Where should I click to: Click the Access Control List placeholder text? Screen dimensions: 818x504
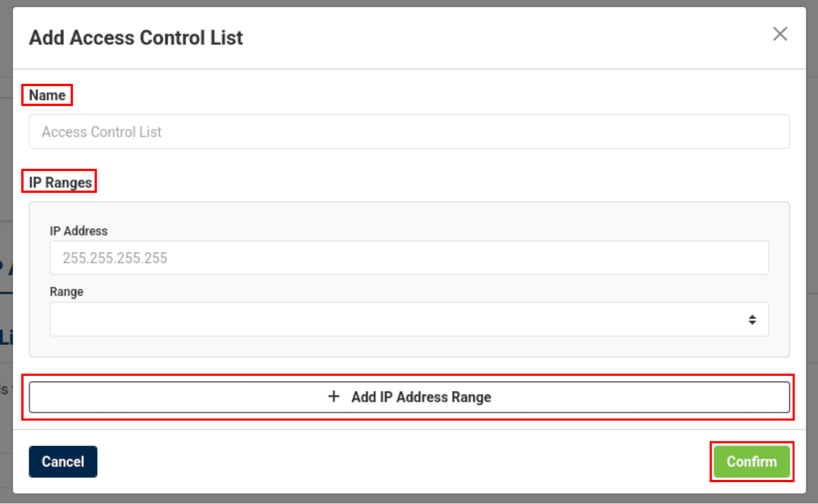(x=102, y=132)
